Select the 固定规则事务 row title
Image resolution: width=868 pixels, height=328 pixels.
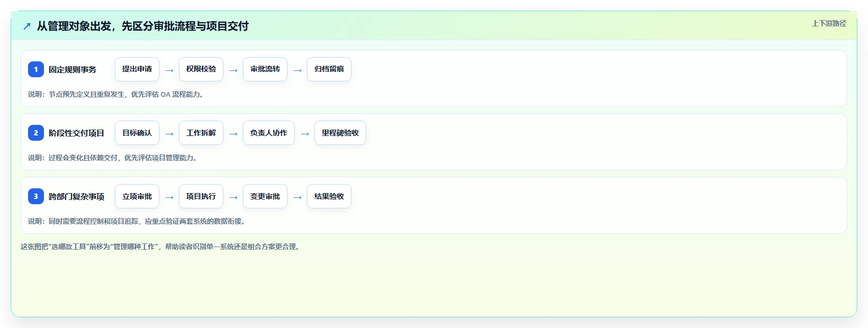73,69
